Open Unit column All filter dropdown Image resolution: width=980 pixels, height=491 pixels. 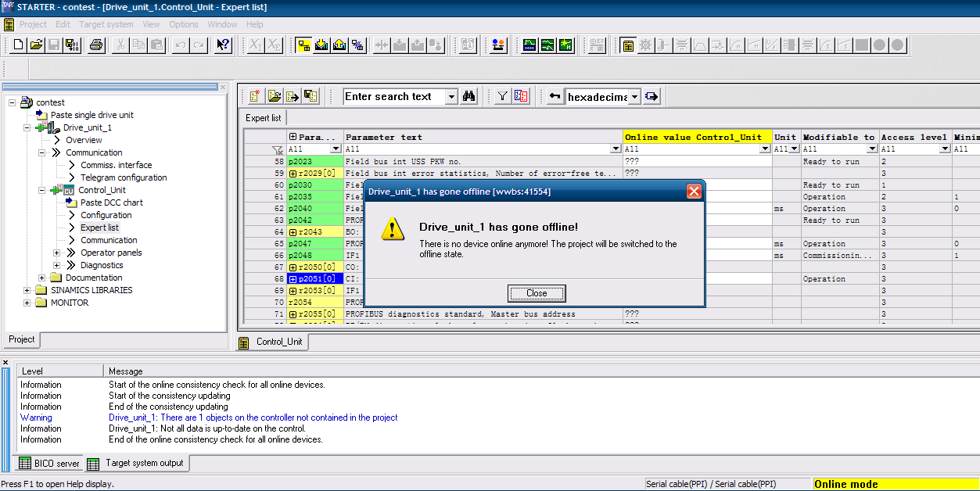(794, 149)
